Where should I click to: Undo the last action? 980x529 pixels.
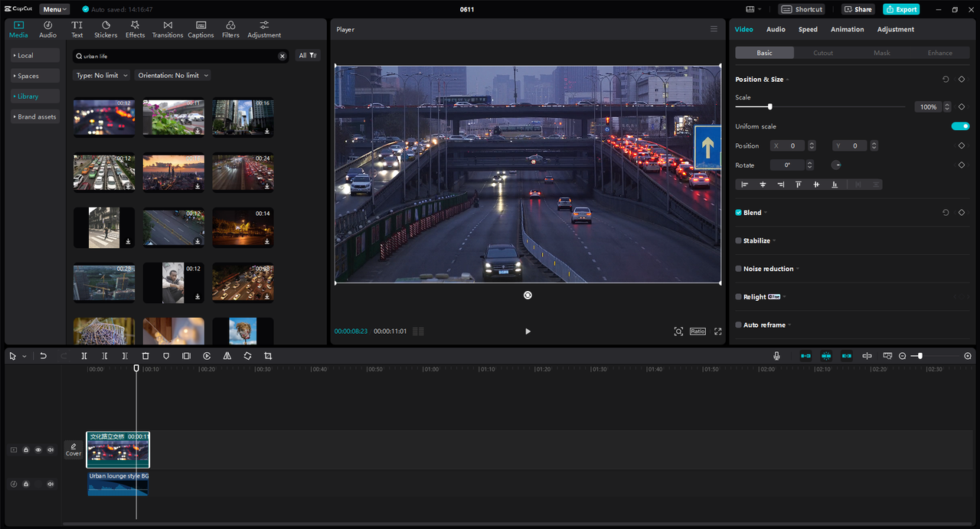coord(44,356)
